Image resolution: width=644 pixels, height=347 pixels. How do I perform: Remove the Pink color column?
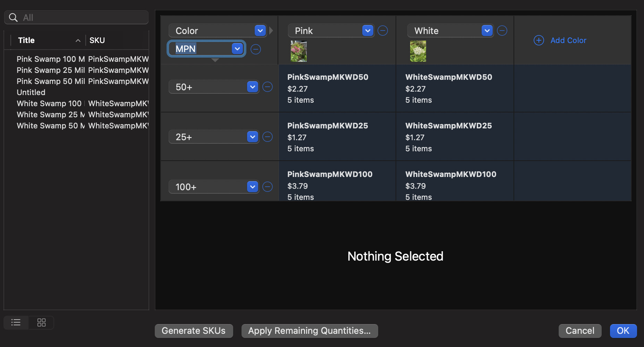[x=383, y=31]
